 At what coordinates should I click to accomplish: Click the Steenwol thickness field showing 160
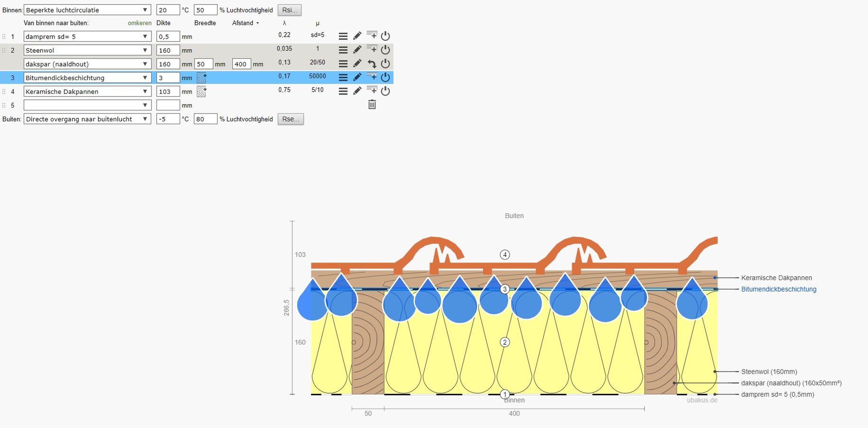168,50
